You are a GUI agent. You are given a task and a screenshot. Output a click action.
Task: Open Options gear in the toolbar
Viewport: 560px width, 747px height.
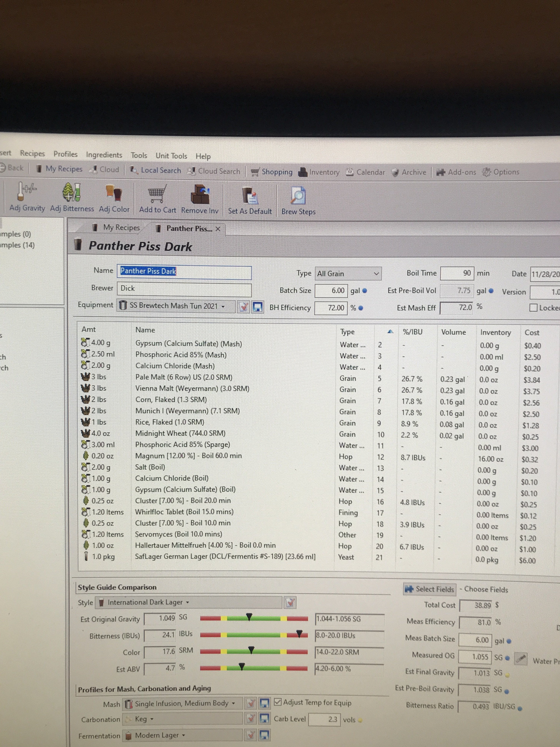click(x=501, y=172)
